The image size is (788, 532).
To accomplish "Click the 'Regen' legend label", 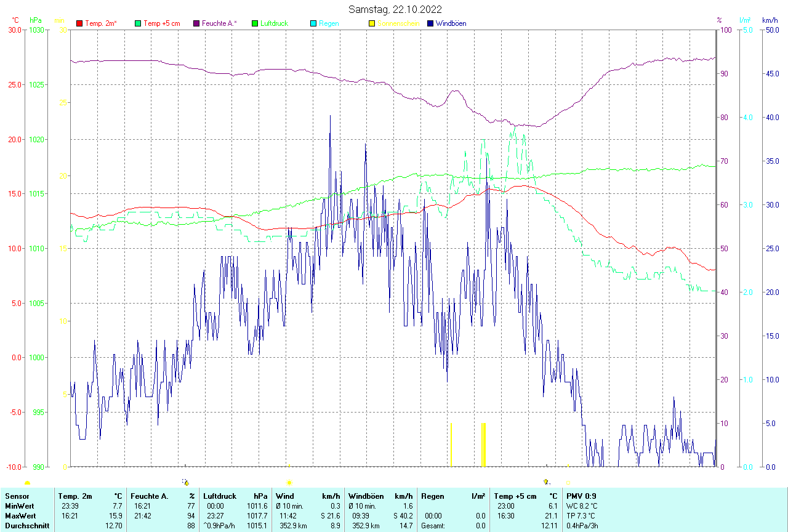I will [329, 23].
